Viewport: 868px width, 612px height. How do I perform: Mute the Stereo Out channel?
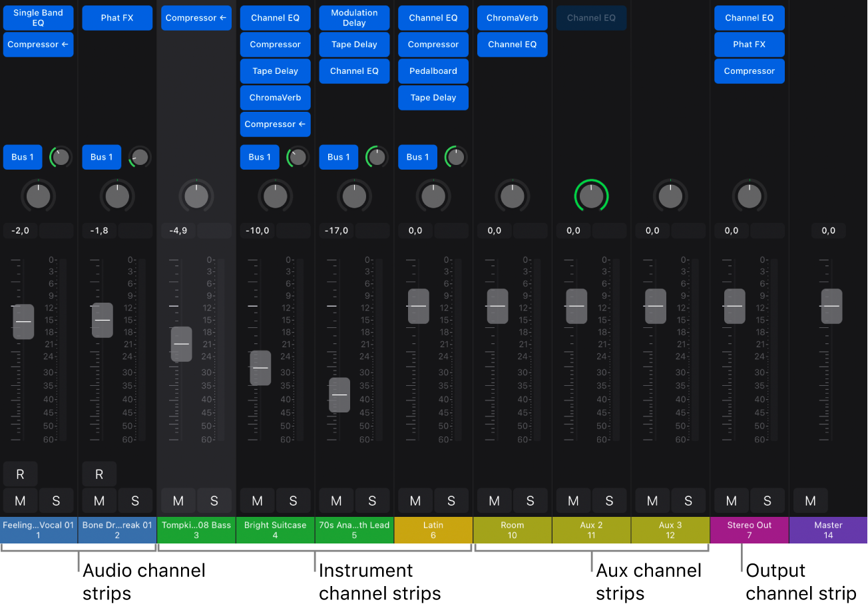coord(732,501)
